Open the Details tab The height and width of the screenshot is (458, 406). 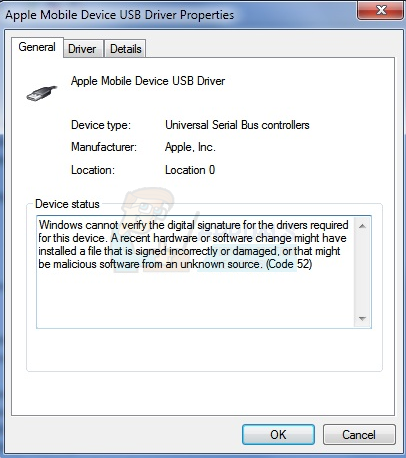[126, 49]
